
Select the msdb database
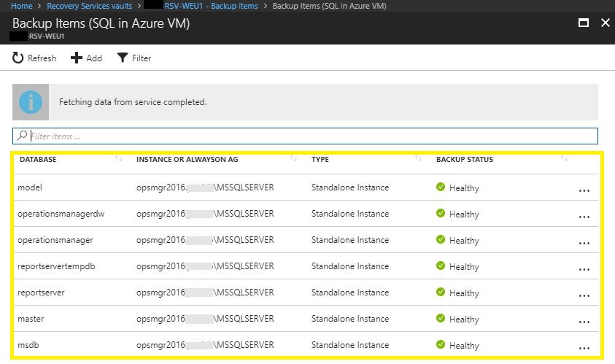[28, 345]
